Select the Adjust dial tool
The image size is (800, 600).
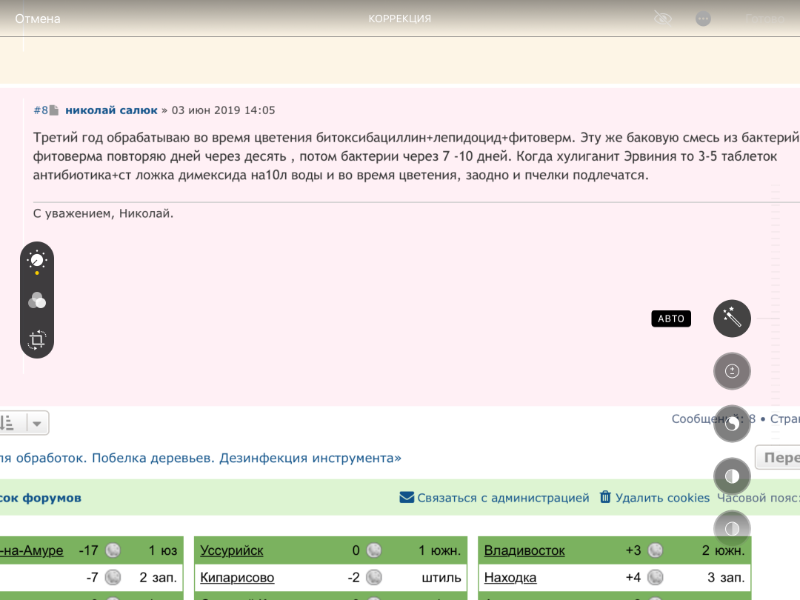[37, 261]
